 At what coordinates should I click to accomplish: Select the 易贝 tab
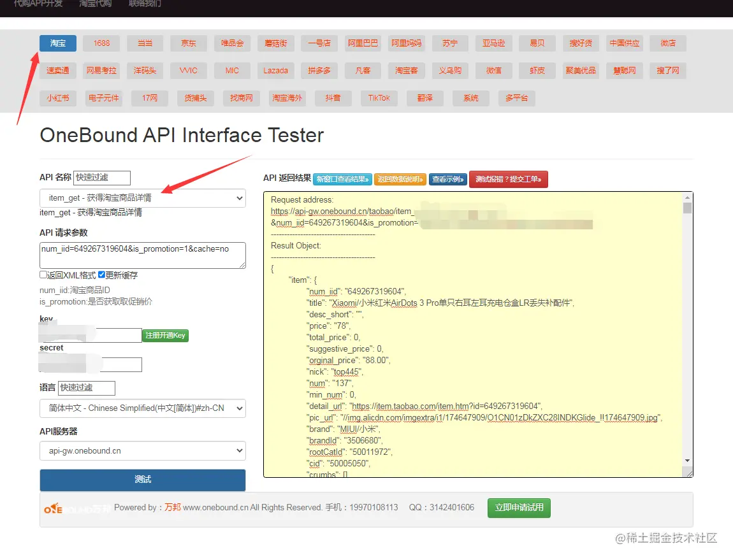point(537,43)
